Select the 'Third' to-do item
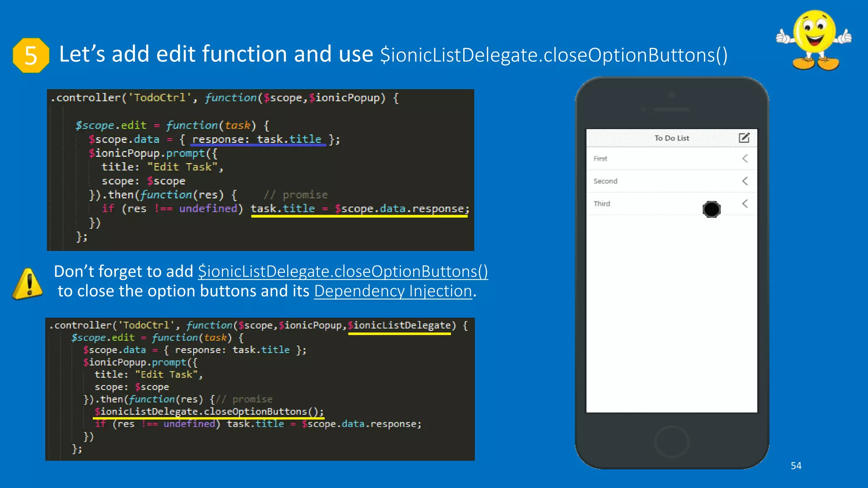The image size is (868, 488). 672,204
